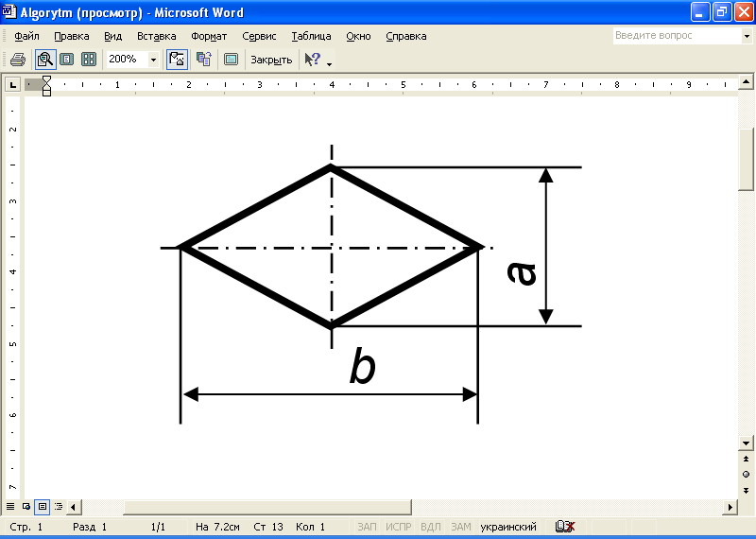Image resolution: width=756 pixels, height=539 pixels.
Task: Click the horizontal scrollbar left arrow
Action: pyautogui.click(x=74, y=507)
